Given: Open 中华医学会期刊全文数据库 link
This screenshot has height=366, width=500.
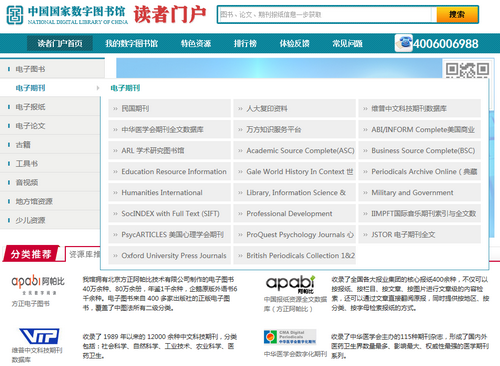Looking at the screenshot, I should 169,129.
